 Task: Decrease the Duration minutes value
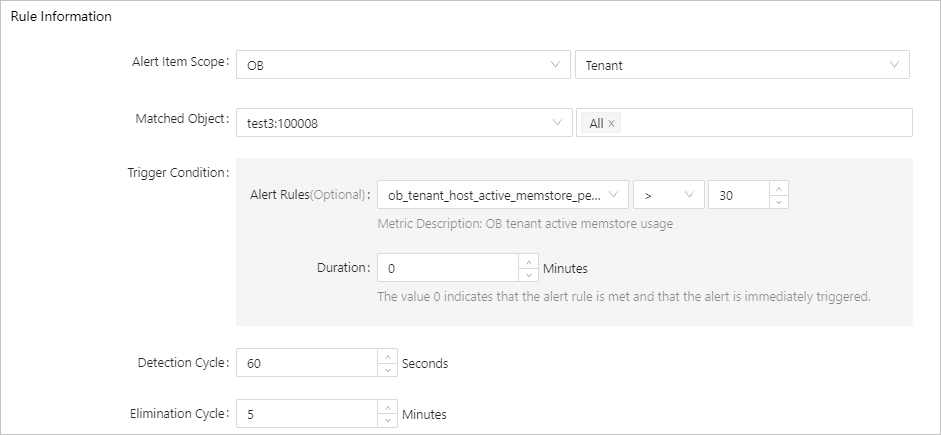[x=529, y=274]
